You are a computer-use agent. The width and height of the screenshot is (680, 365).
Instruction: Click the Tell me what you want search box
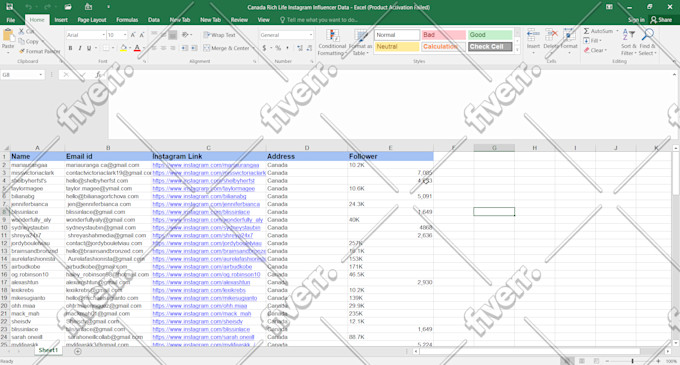(x=319, y=20)
